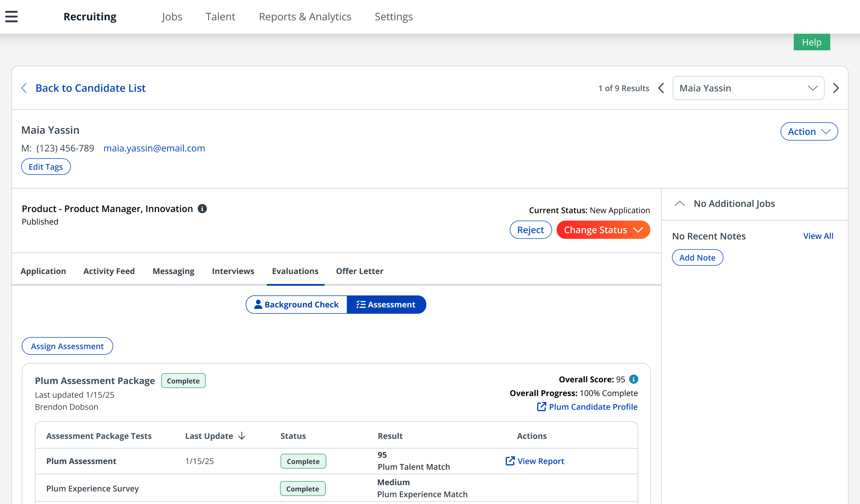Click the Last Update column header

209,436
